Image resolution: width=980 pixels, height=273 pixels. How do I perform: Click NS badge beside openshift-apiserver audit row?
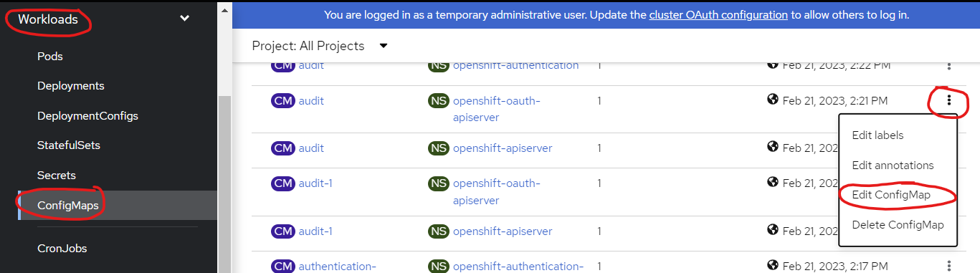tap(438, 148)
